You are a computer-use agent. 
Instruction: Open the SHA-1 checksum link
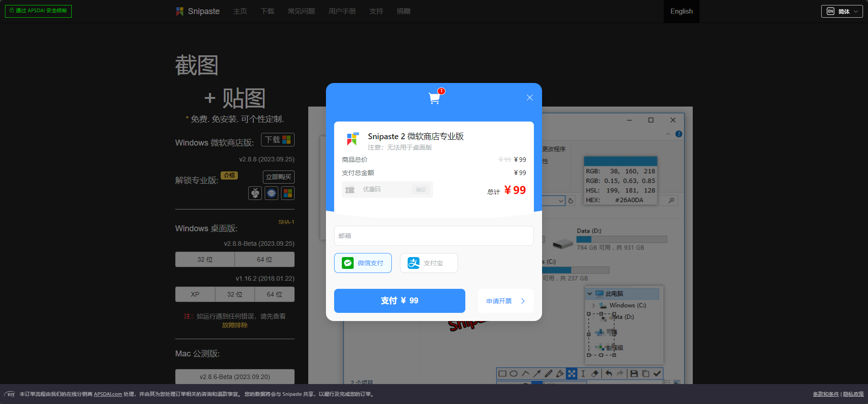click(286, 222)
